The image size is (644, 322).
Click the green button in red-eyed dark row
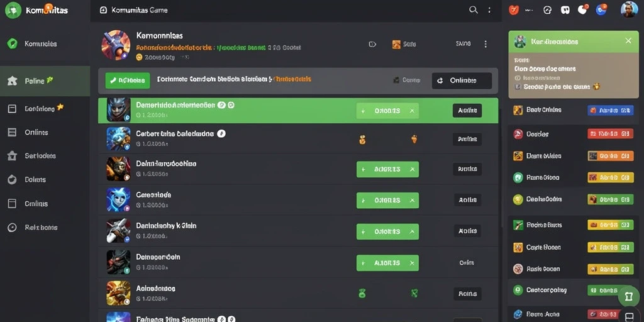point(387,263)
